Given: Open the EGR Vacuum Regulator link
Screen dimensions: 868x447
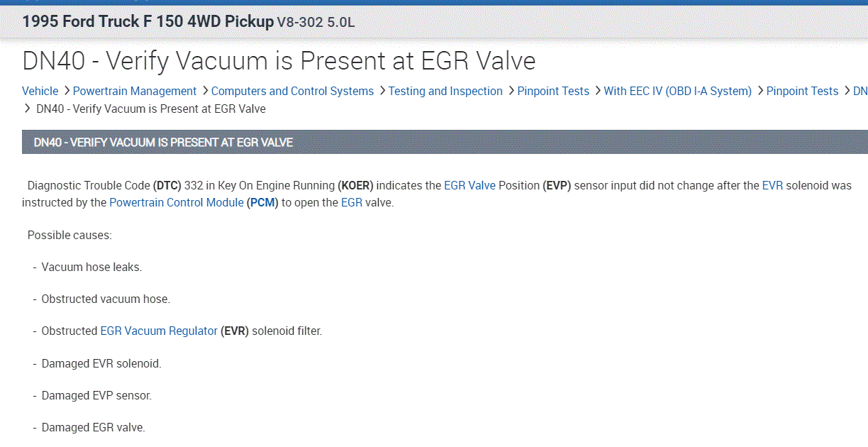Looking at the screenshot, I should (x=159, y=331).
